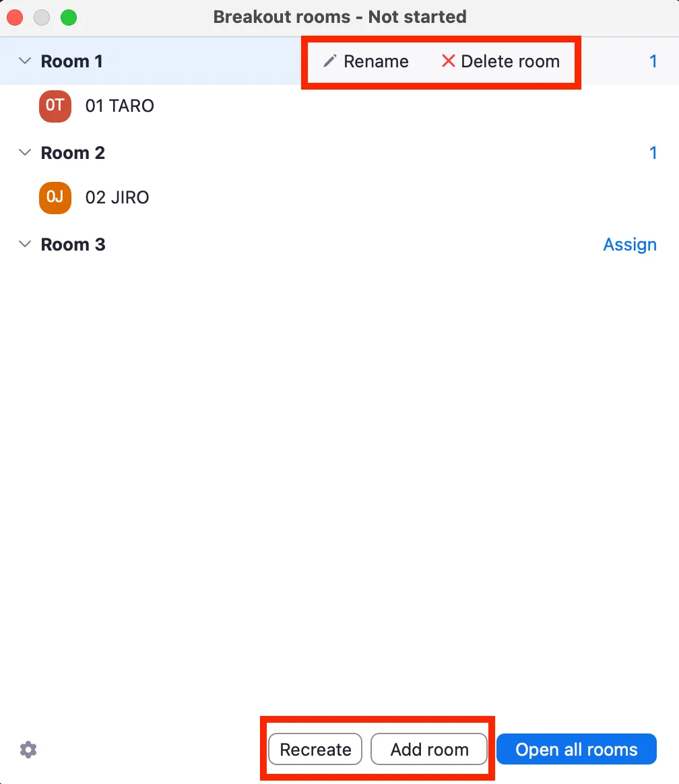Screen dimensions: 679x784
Task: Open breakout room settings gear
Action: [28, 750]
